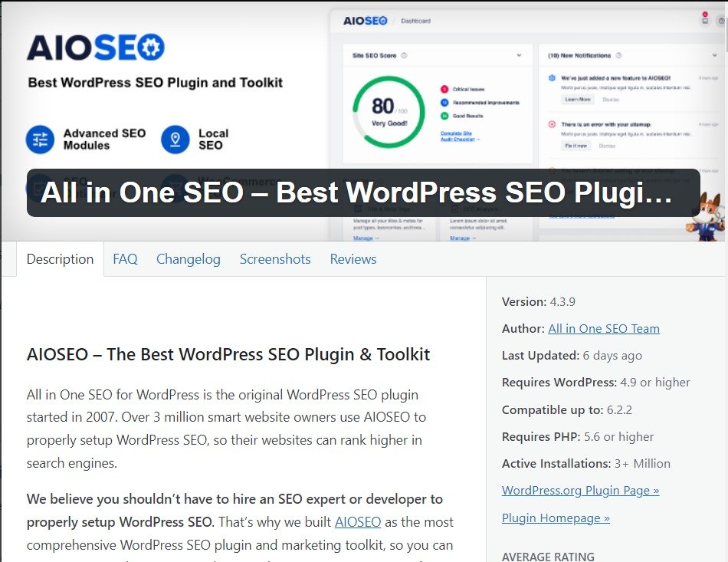Click the Advanced SEO Modules sliders icon
The image size is (728, 562).
(x=40, y=140)
